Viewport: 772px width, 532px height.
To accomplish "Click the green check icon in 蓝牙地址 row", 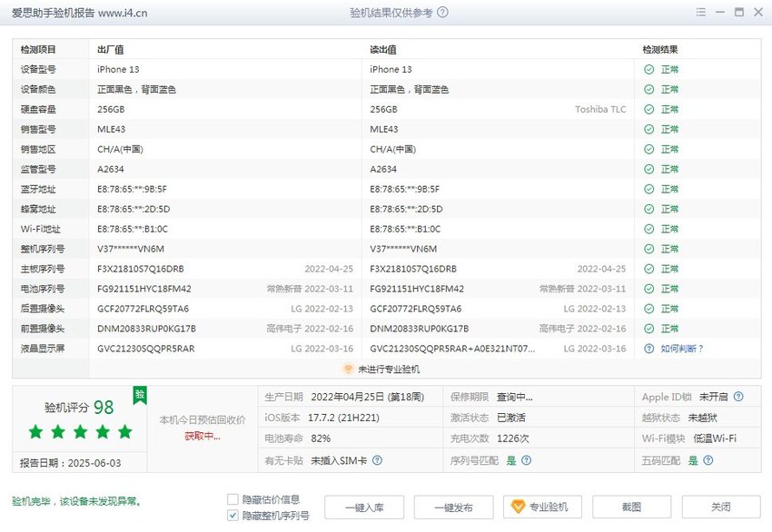I will click(648, 189).
